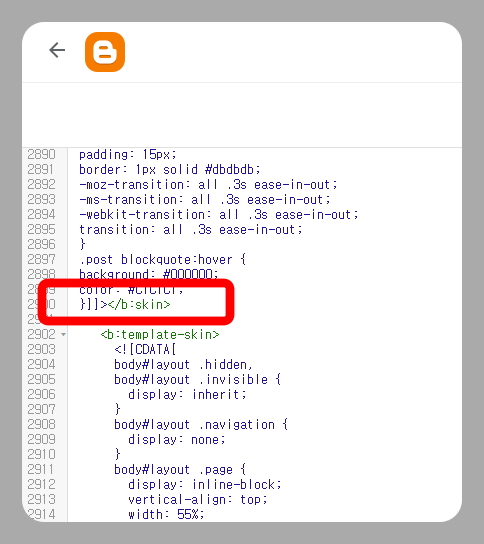Collapse the fold arrow at line 2902
The image size is (484, 544).
[x=63, y=335]
